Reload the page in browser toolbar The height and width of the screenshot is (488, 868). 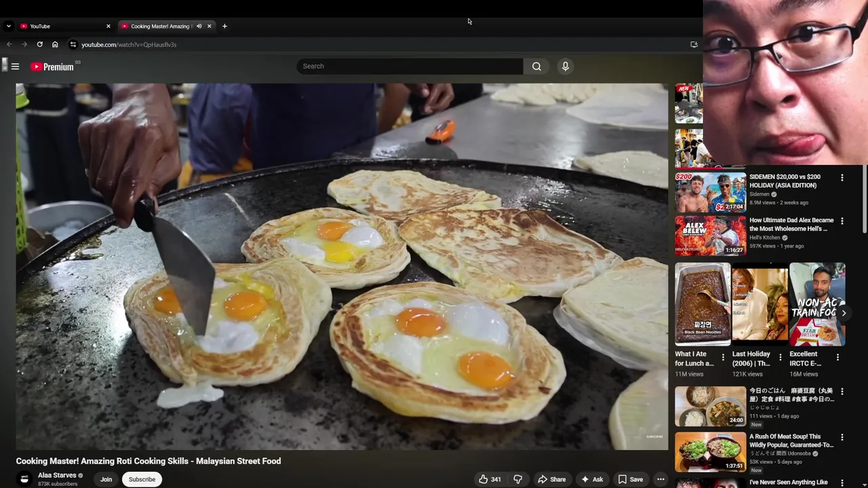coord(39,45)
